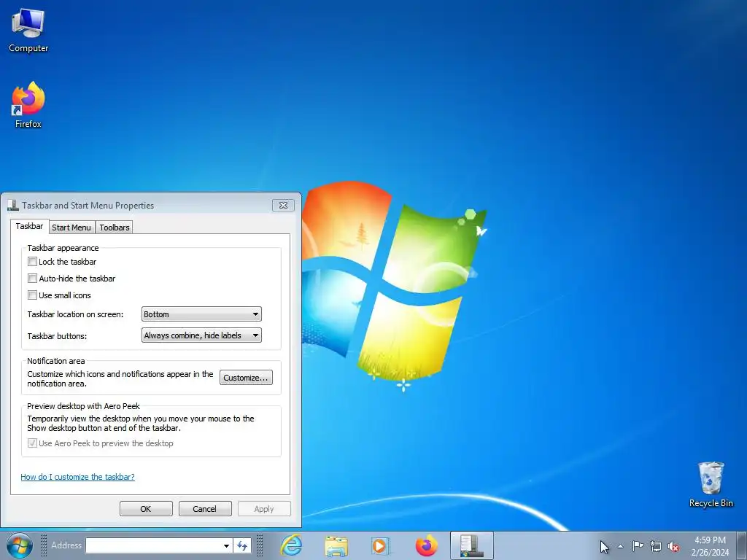This screenshot has height=560, width=747.
Task: Enable Lock the taskbar checkbox
Action: [x=32, y=262]
